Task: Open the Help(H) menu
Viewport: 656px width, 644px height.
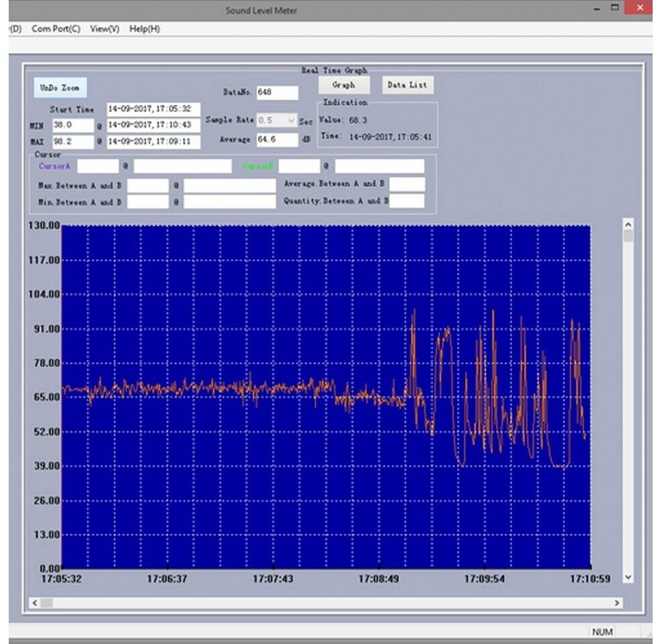Action: pyautogui.click(x=144, y=29)
